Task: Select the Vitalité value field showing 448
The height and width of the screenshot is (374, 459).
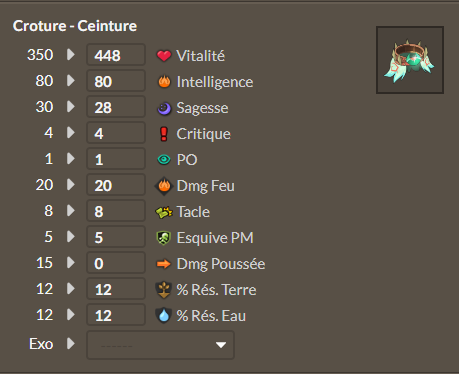Action: 116,55
